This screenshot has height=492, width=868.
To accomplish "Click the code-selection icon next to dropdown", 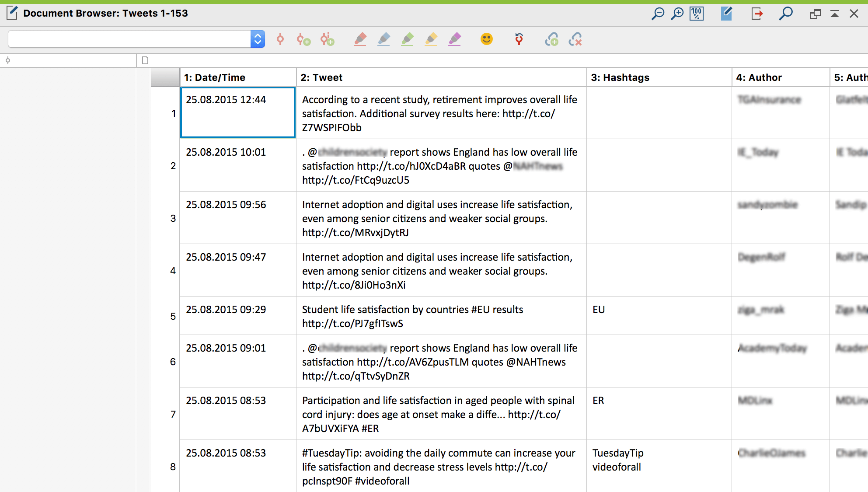I will [280, 39].
